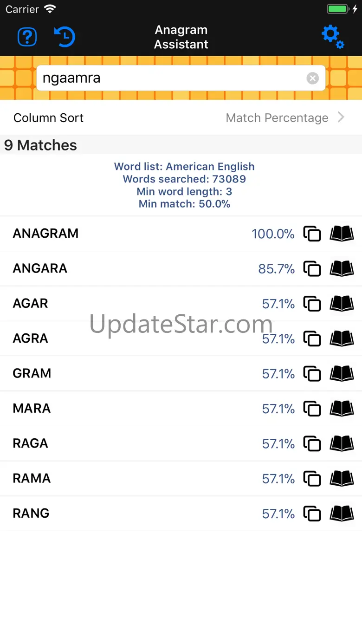
Task: Change Match Percentage sort option
Action: coord(277,118)
